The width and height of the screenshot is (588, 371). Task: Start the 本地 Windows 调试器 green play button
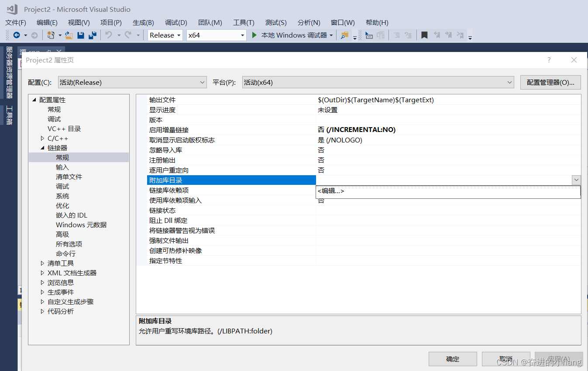pyautogui.click(x=254, y=35)
